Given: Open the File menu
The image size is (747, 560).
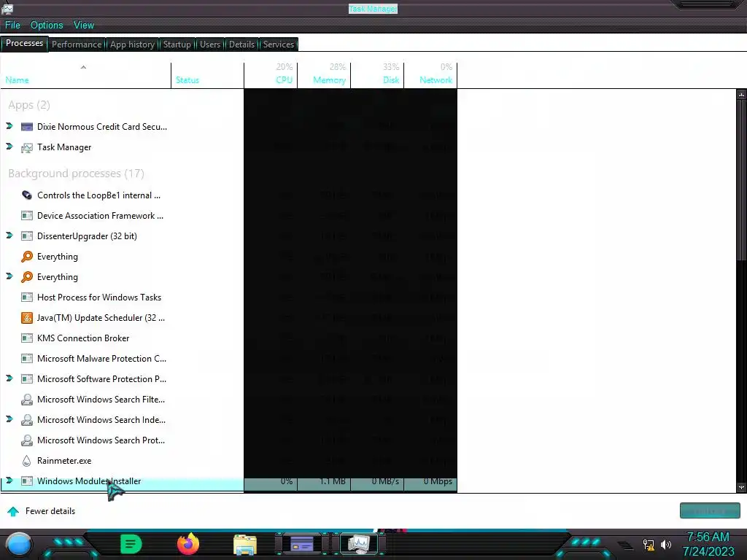Looking at the screenshot, I should click(12, 26).
